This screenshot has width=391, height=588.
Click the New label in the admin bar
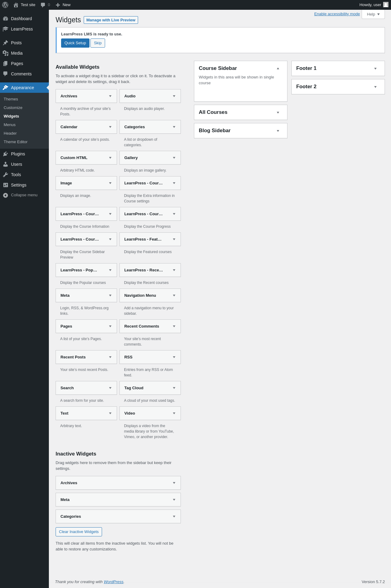67,5
